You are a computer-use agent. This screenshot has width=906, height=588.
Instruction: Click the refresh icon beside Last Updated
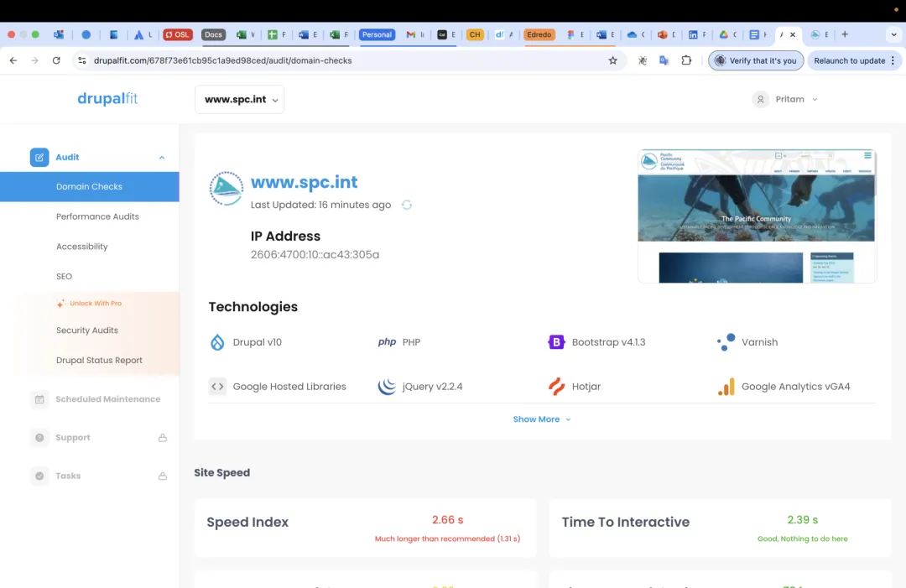pos(407,205)
